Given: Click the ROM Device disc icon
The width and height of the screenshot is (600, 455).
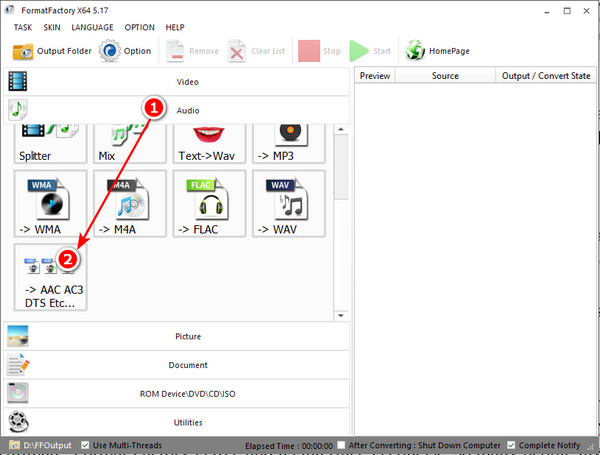Looking at the screenshot, I should click(18, 393).
